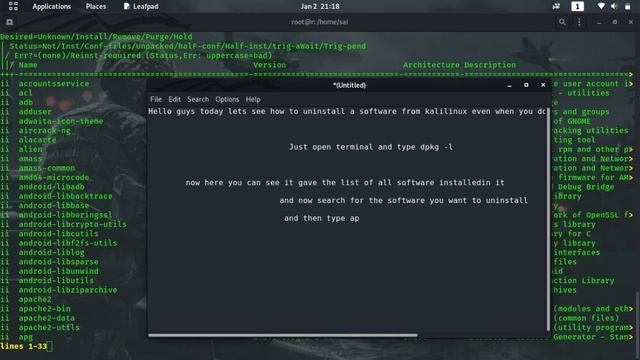Open Leafpad File menu
This screenshot has height=360, width=640.
[x=156, y=99]
